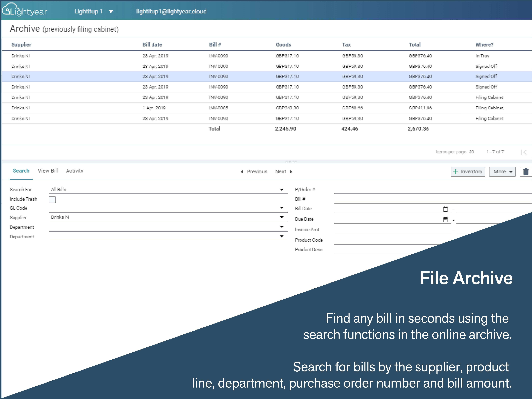
Task: Jump to first page arrow icon
Action: (524, 152)
